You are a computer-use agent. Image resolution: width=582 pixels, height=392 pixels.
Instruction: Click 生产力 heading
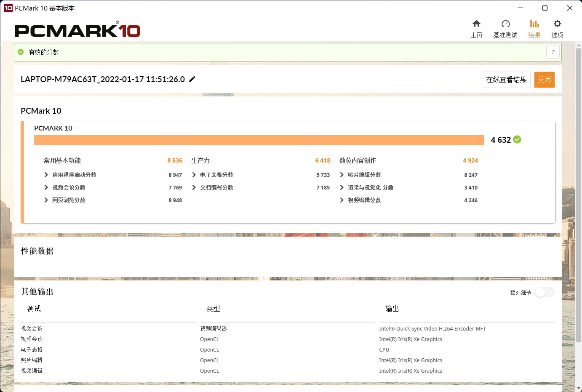tap(200, 160)
